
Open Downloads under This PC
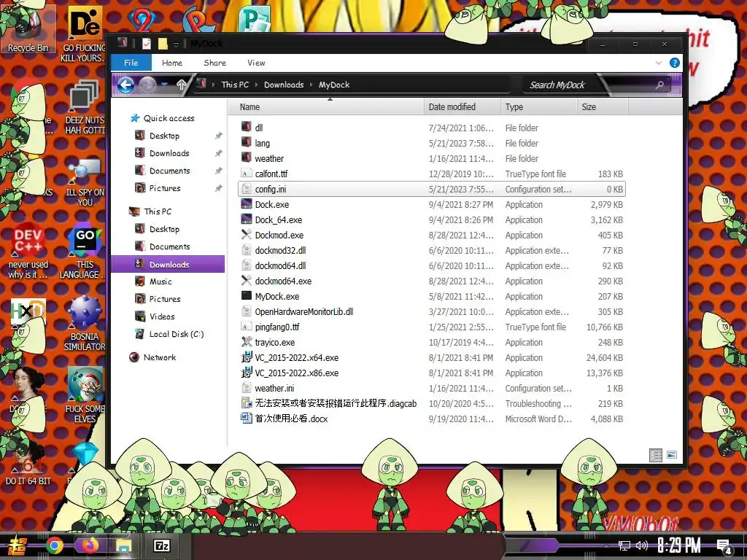pos(168,264)
